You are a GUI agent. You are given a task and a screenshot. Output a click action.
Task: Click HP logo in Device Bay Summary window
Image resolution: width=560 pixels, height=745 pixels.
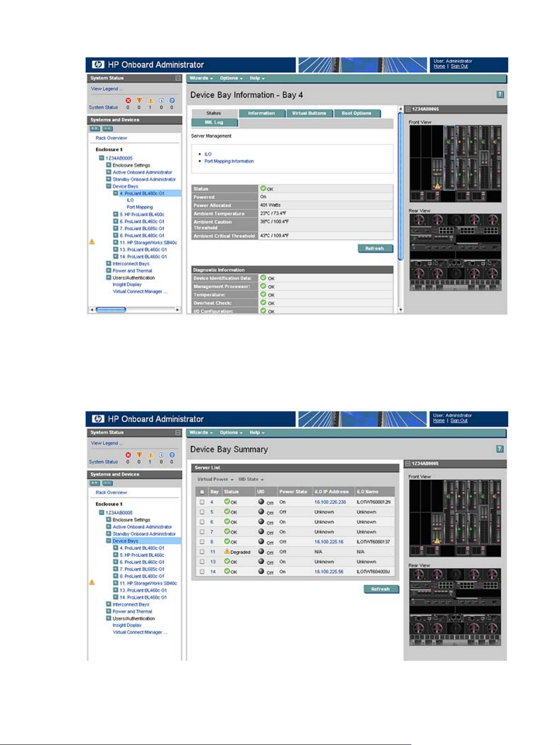[98, 419]
